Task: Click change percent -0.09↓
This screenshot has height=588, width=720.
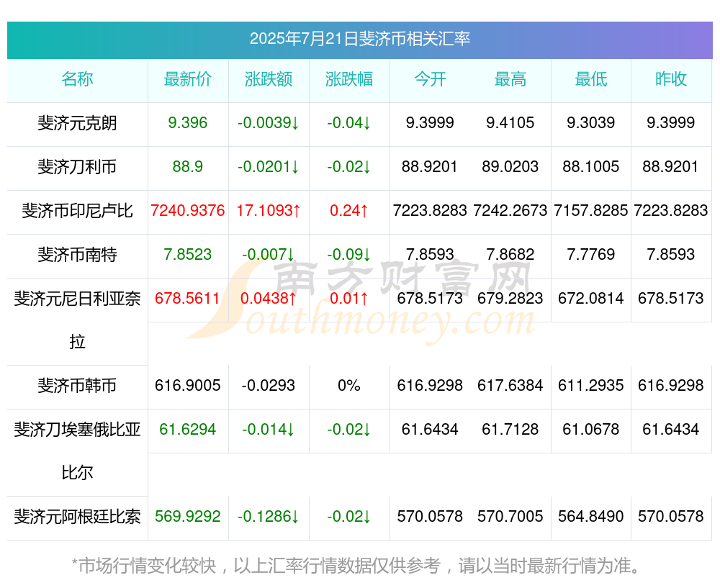Action: pyautogui.click(x=349, y=254)
